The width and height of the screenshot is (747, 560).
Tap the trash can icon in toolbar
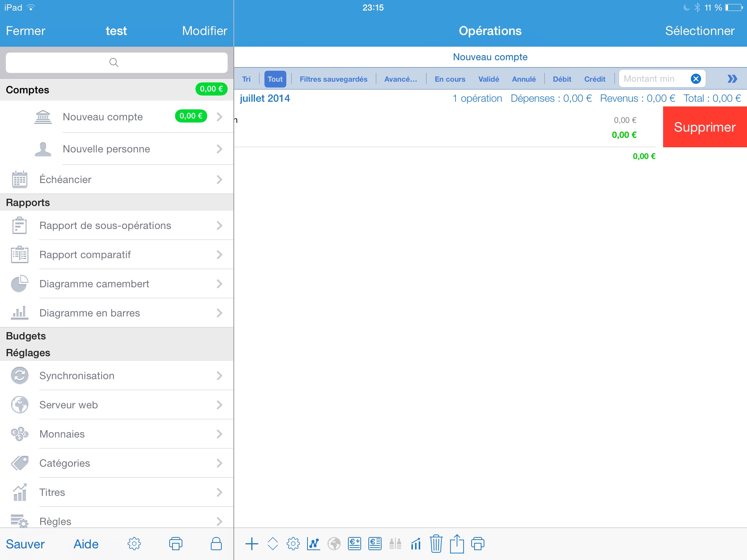pyautogui.click(x=436, y=544)
